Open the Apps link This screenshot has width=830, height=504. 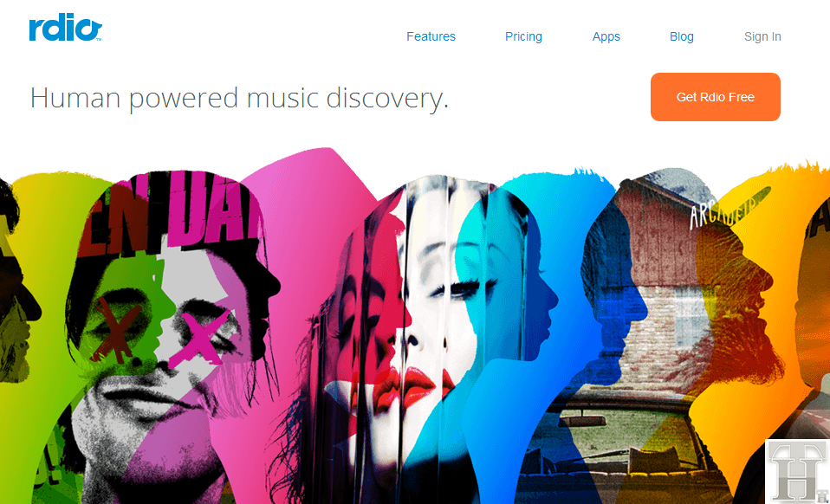pos(606,36)
